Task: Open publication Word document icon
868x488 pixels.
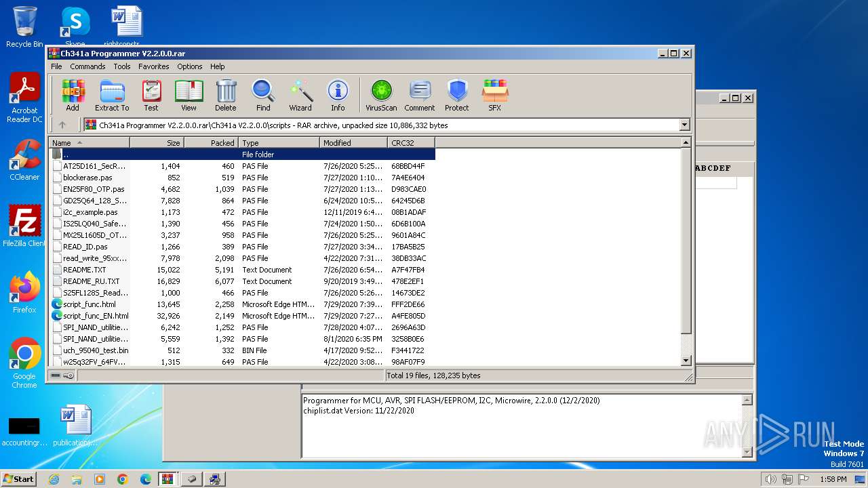Action: click(75, 426)
